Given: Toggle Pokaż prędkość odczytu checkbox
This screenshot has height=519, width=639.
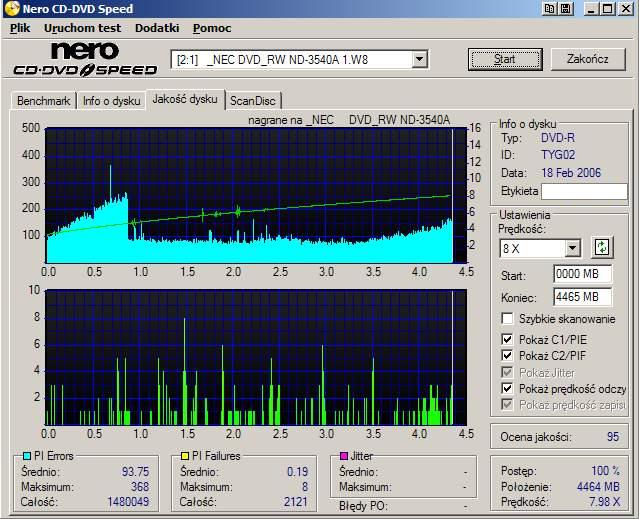Looking at the screenshot, I should [507, 388].
